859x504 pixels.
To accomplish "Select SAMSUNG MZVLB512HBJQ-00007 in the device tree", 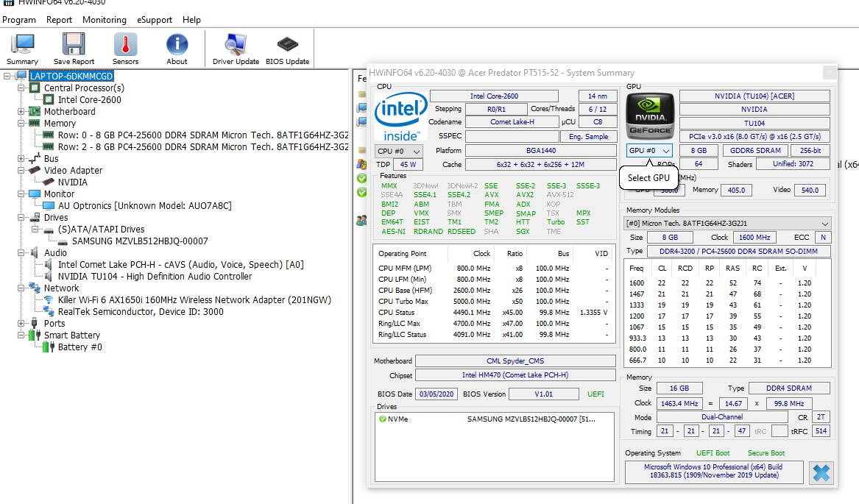I will tap(140, 241).
